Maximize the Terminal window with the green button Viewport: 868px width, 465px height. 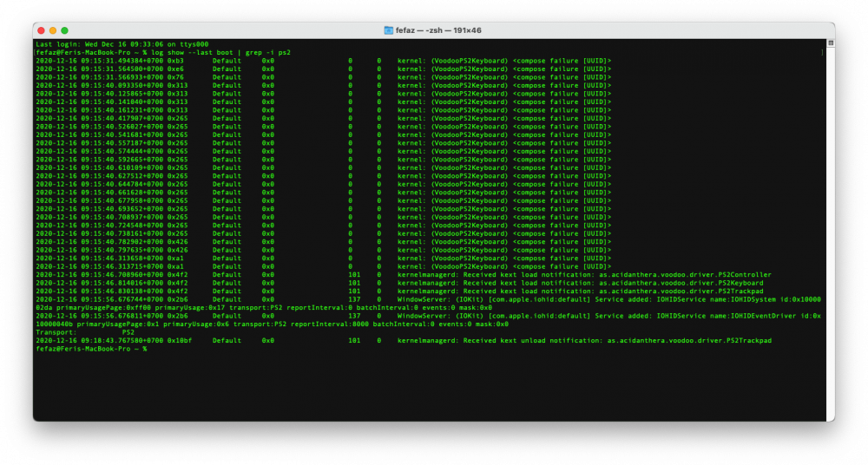(x=65, y=30)
